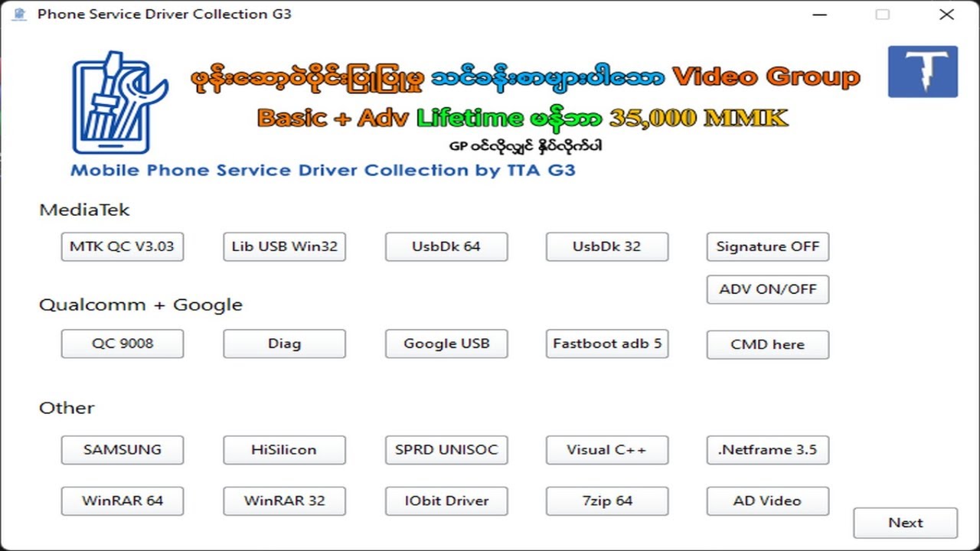This screenshot has height=551, width=980.
Task: Install WinRAR 32
Action: pos(284,500)
